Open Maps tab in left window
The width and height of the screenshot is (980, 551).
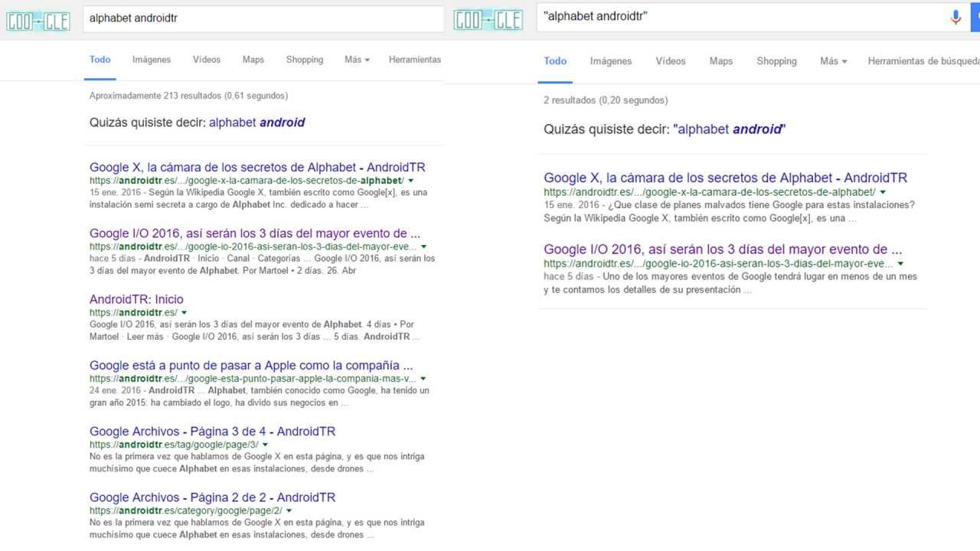pos(253,60)
